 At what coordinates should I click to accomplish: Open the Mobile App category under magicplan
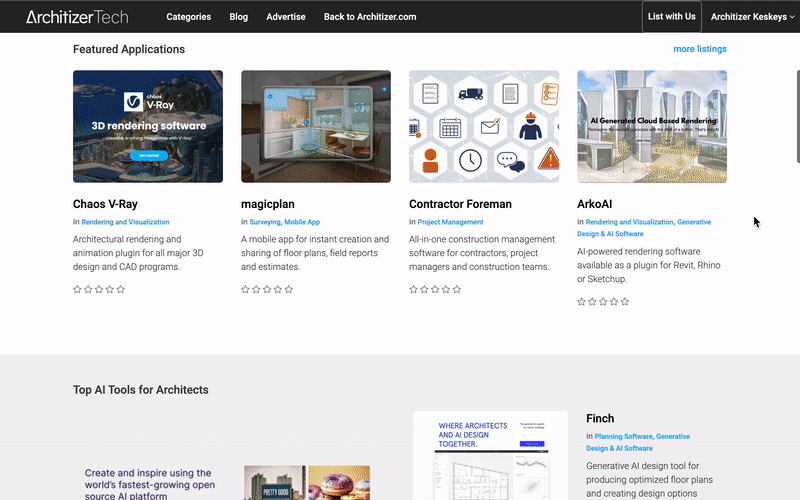click(x=302, y=222)
